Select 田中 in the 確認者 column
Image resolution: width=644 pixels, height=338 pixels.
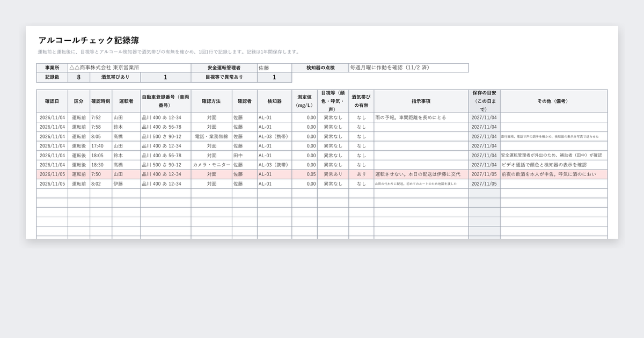coord(245,155)
